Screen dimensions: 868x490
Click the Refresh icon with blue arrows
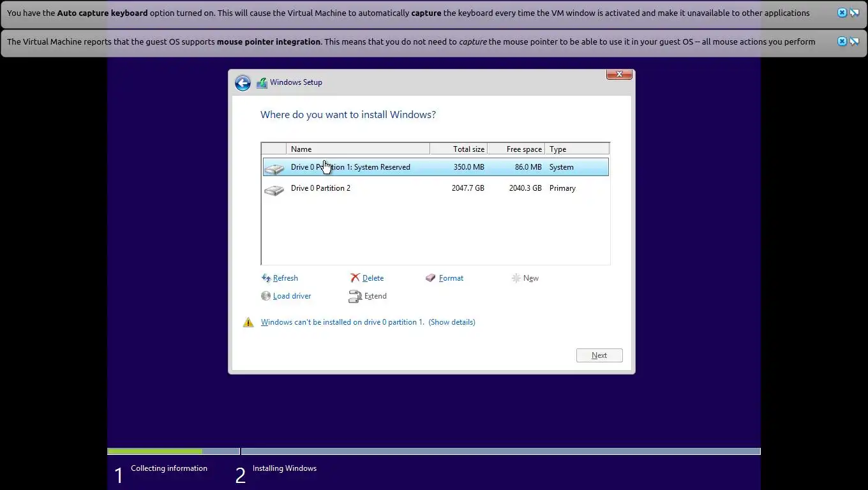[266, 278]
